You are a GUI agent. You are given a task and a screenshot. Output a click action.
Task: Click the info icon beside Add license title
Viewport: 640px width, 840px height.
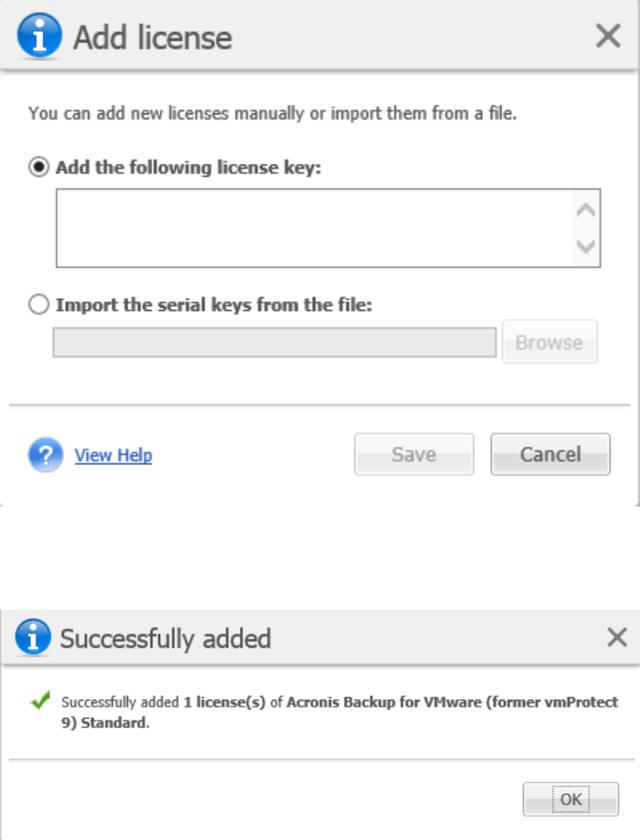tap(41, 36)
